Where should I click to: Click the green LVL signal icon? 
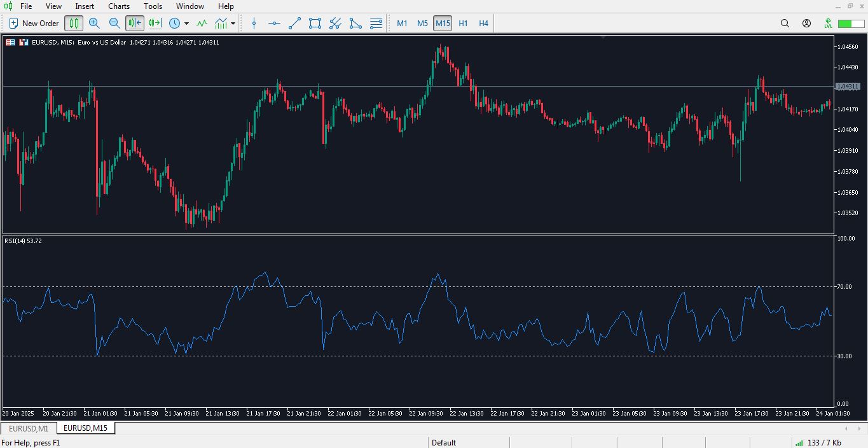point(828,24)
